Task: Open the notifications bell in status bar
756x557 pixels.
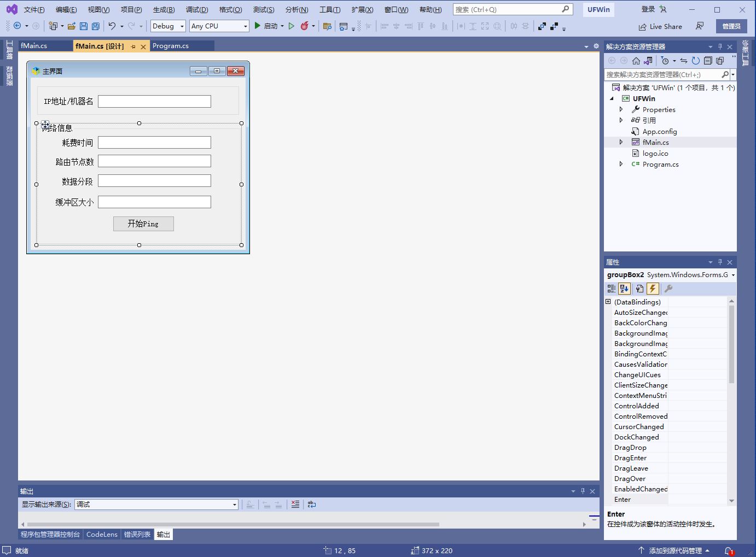Action: click(729, 550)
